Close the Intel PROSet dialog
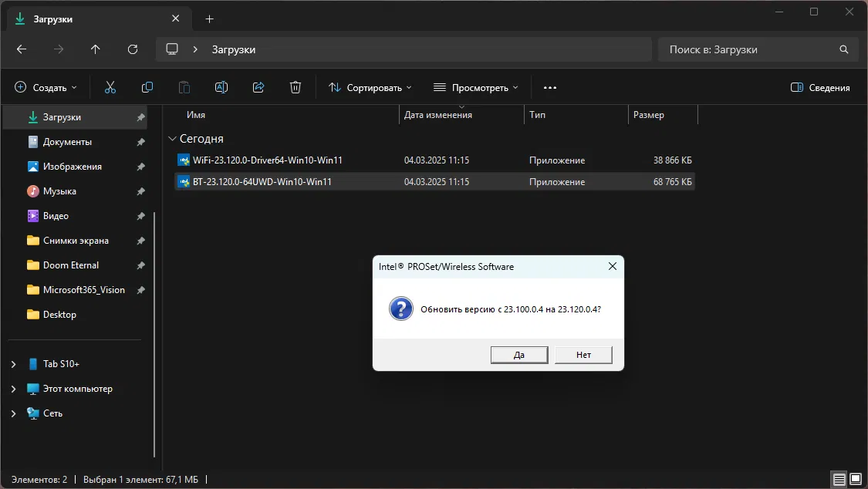This screenshot has height=489, width=868. coord(613,266)
